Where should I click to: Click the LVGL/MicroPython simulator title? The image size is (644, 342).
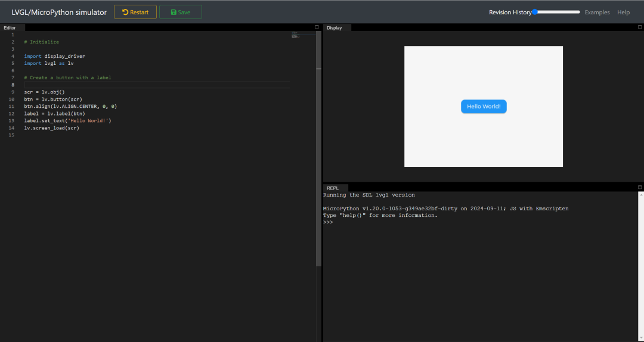[x=59, y=12]
